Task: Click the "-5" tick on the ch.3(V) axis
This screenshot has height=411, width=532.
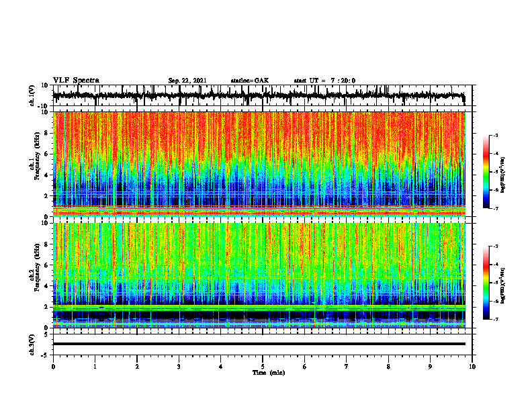Action: [x=46, y=355]
